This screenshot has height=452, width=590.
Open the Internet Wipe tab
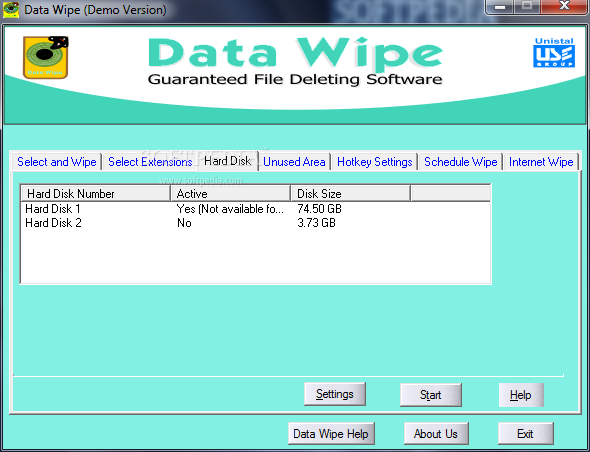click(x=541, y=162)
